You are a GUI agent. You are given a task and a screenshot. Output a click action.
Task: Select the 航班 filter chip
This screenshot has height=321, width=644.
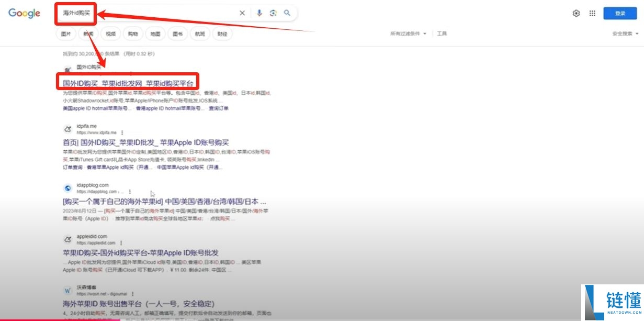pyautogui.click(x=200, y=34)
